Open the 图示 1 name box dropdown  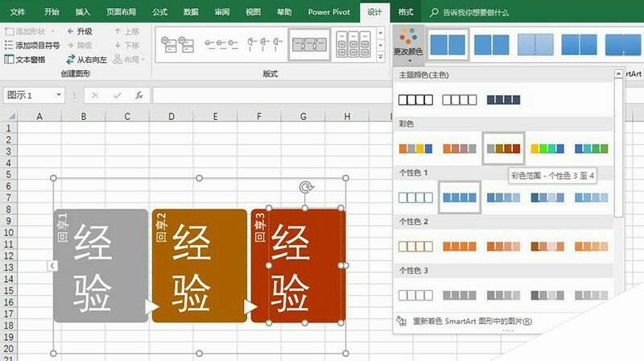(x=59, y=95)
